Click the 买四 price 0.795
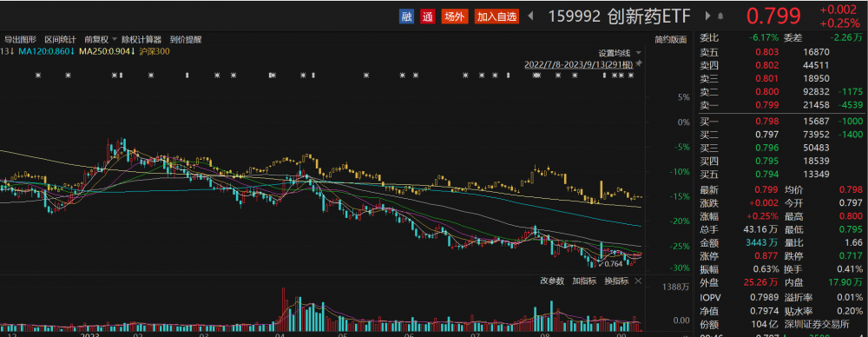This screenshot has height=337, width=868. pos(768,162)
